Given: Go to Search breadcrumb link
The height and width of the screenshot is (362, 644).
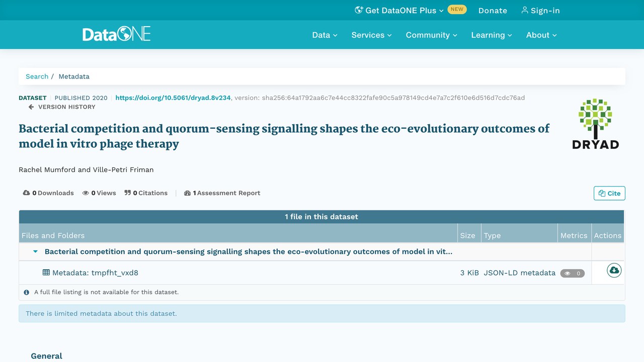Looking at the screenshot, I should 37,76.
